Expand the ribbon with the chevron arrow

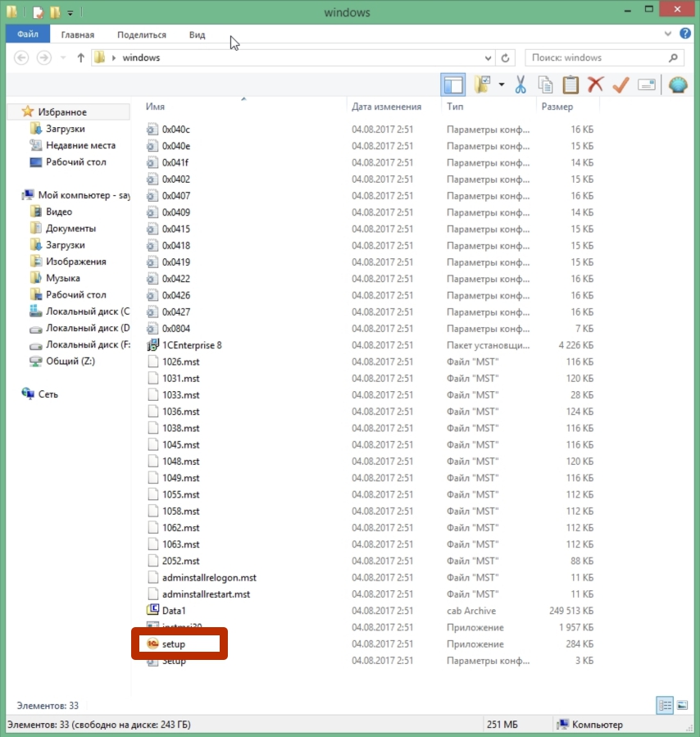coord(668,34)
